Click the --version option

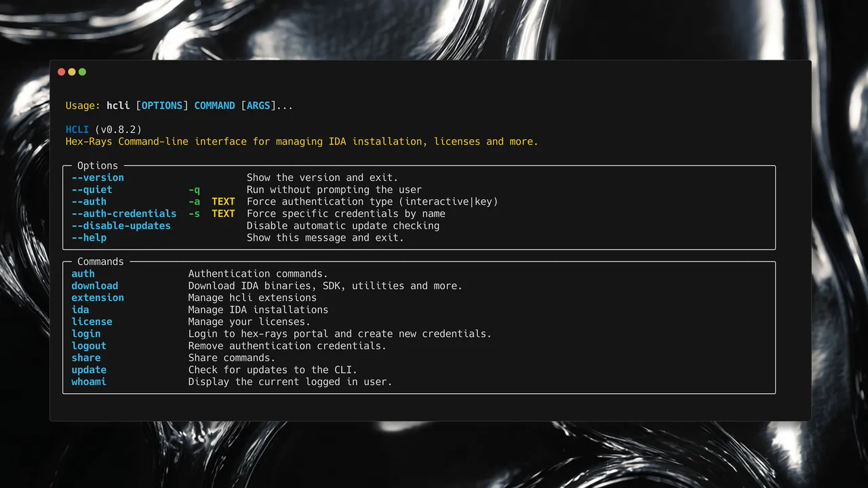98,178
